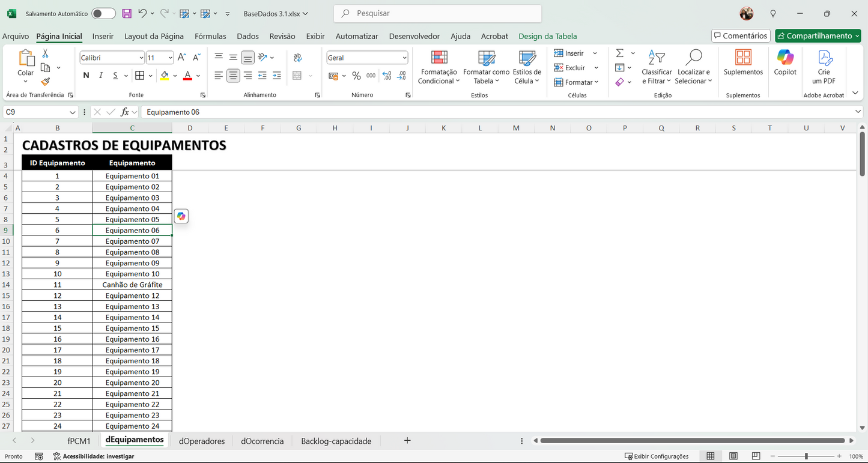The height and width of the screenshot is (463, 868).
Task: Open the Fórmulas ribbon tab
Action: click(x=210, y=36)
